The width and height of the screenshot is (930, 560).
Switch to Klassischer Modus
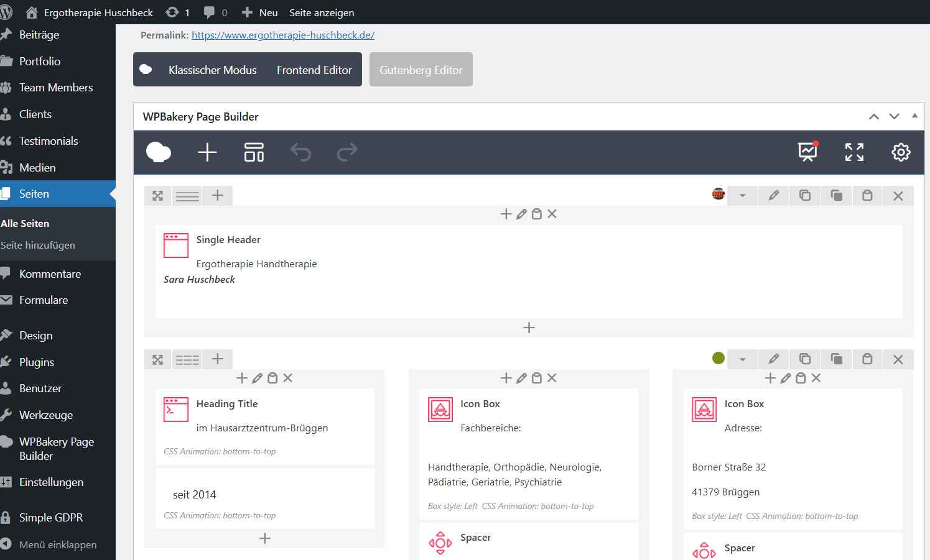[x=212, y=70]
